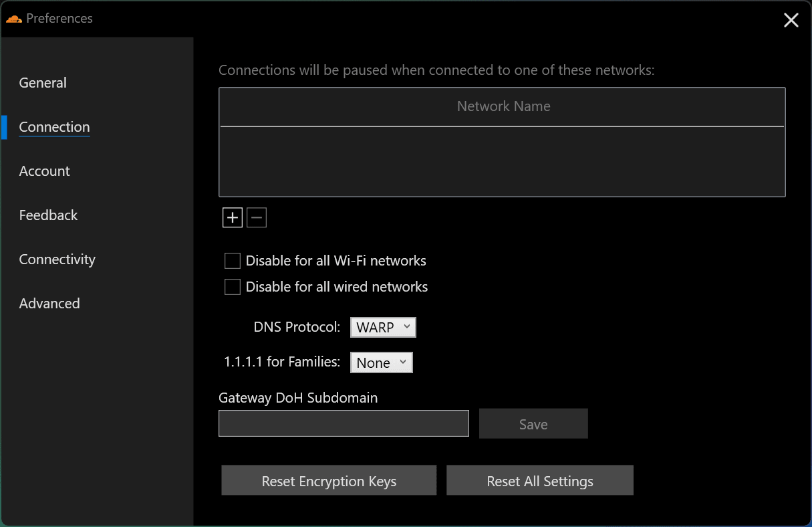Click Reset Encryption Keys

[329, 481]
